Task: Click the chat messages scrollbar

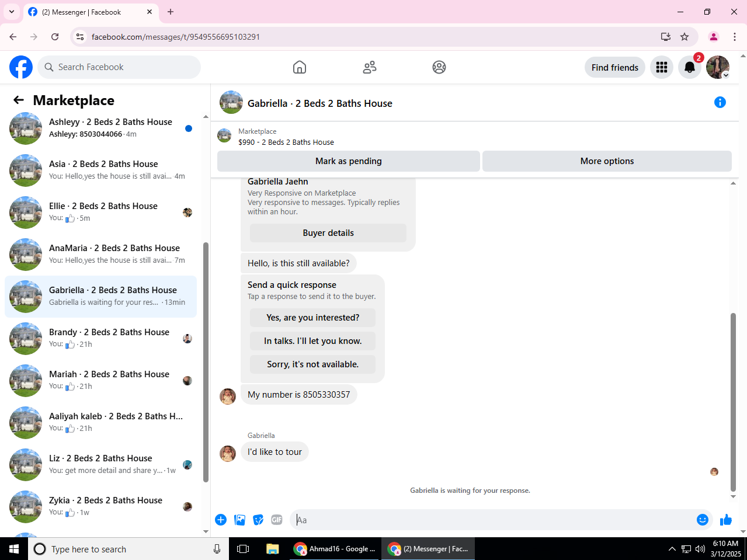Action: pyautogui.click(x=733, y=403)
